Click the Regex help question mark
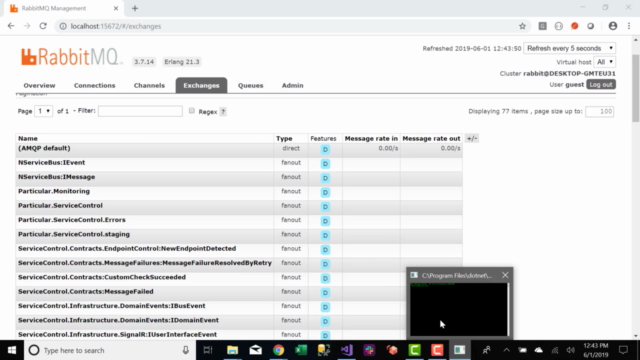This screenshot has width=640, height=360. 223,111
